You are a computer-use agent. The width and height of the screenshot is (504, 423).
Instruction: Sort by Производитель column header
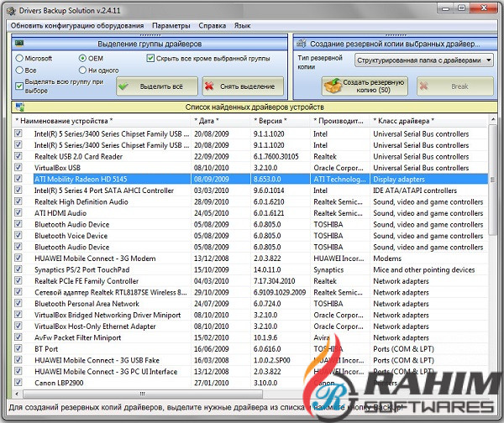click(339, 121)
